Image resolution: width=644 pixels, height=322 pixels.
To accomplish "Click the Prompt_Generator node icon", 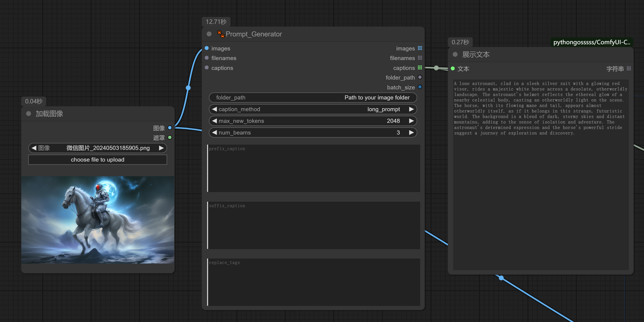I will pos(221,34).
